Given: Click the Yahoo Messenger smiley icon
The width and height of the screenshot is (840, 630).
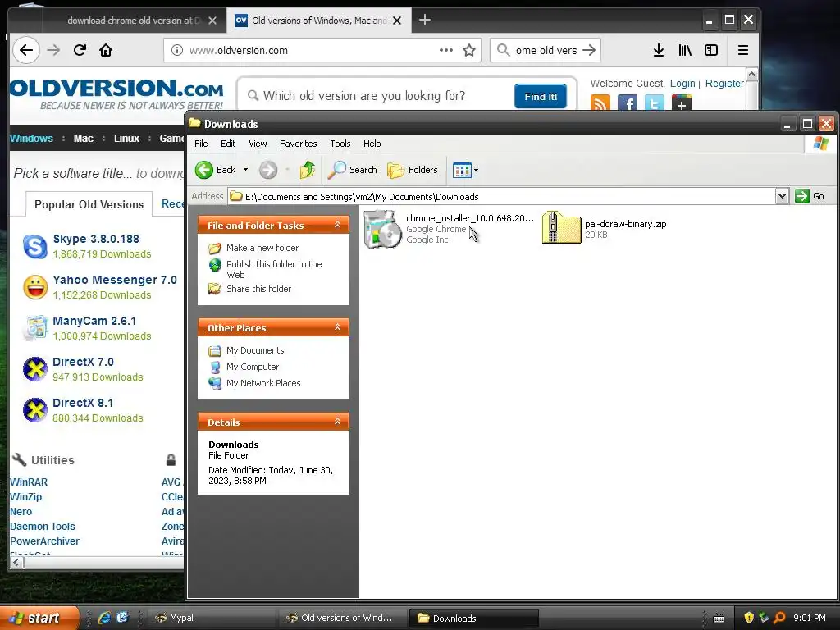Looking at the screenshot, I should point(35,287).
